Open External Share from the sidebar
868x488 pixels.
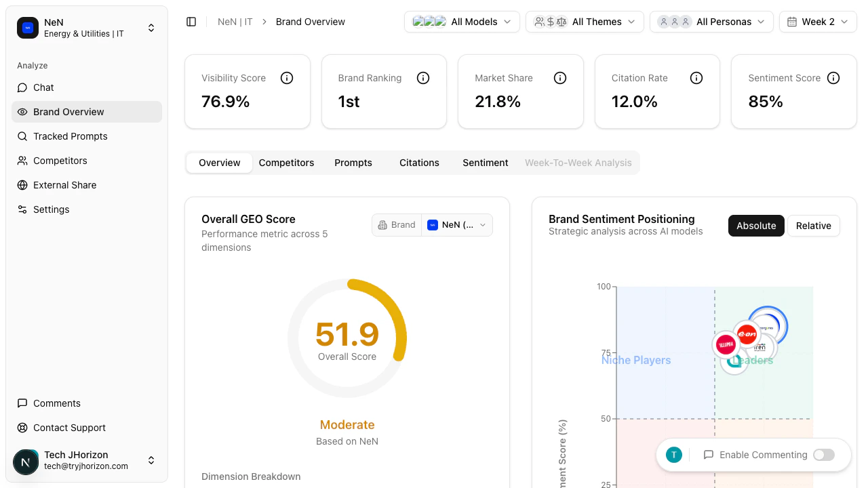64,185
